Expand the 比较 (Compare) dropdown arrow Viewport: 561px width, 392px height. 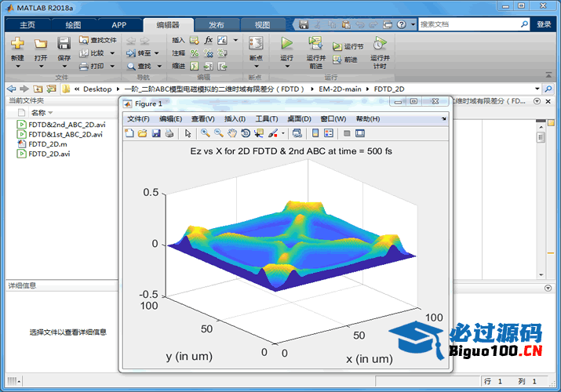pyautogui.click(x=112, y=53)
